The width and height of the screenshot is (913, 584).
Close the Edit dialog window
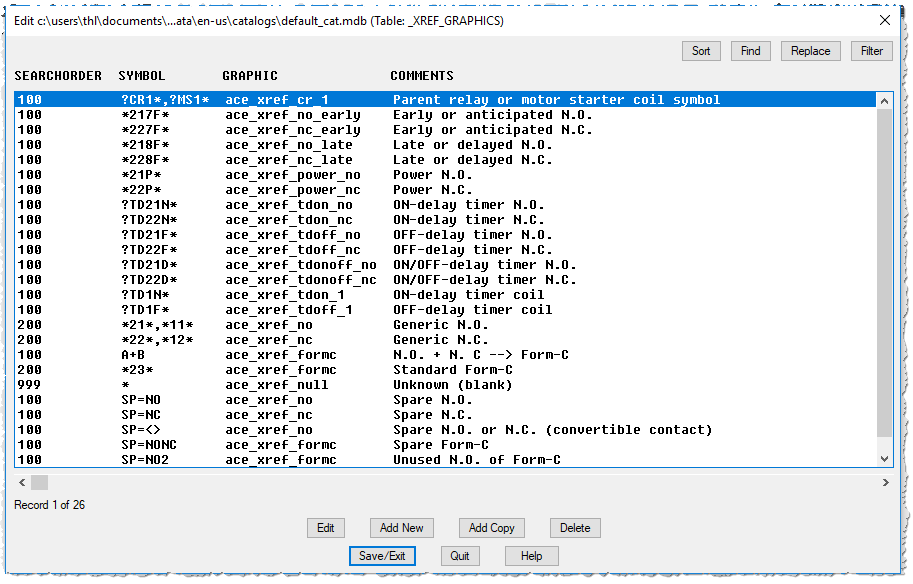tap(884, 20)
